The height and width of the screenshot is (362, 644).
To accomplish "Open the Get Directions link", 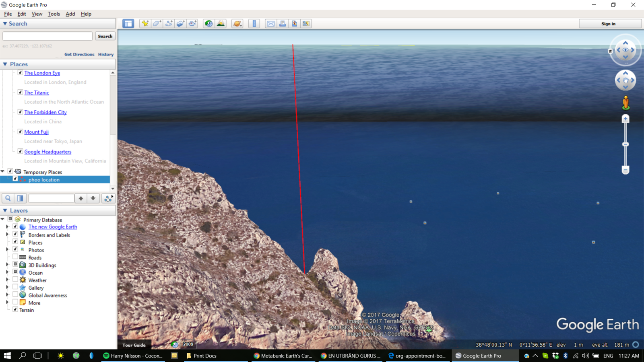I will tap(79, 54).
